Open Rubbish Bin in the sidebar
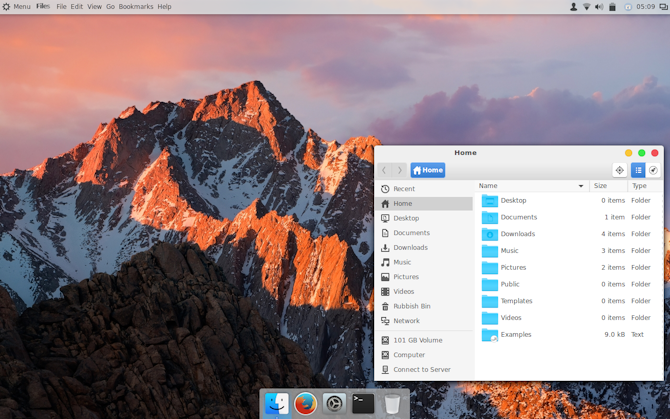Image resolution: width=670 pixels, height=419 pixels. (411, 306)
